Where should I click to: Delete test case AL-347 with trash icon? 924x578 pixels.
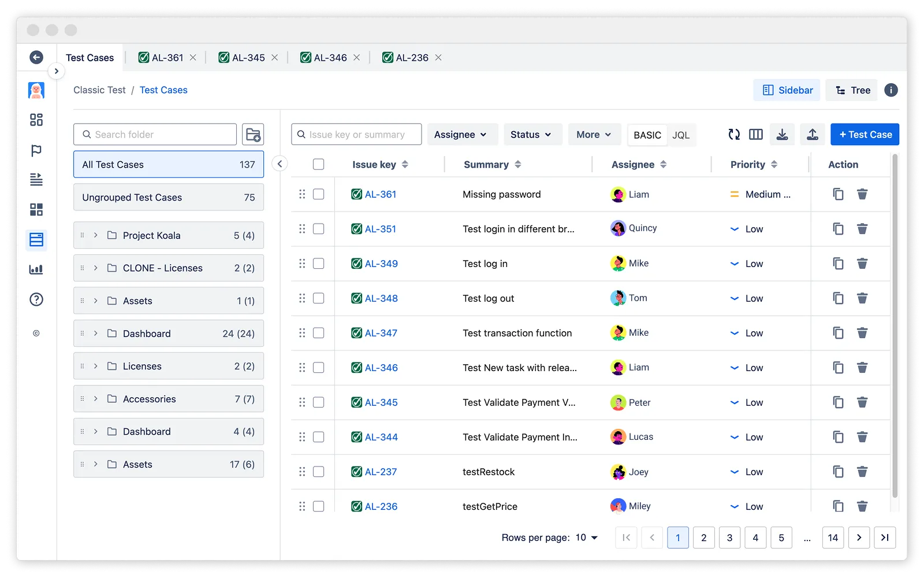click(862, 333)
